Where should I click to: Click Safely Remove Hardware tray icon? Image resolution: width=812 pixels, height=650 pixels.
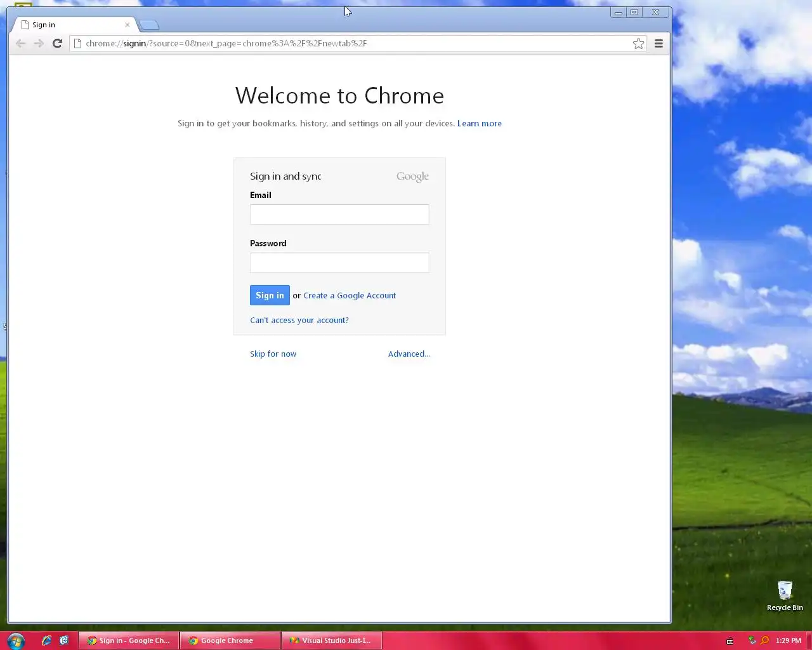tap(752, 640)
